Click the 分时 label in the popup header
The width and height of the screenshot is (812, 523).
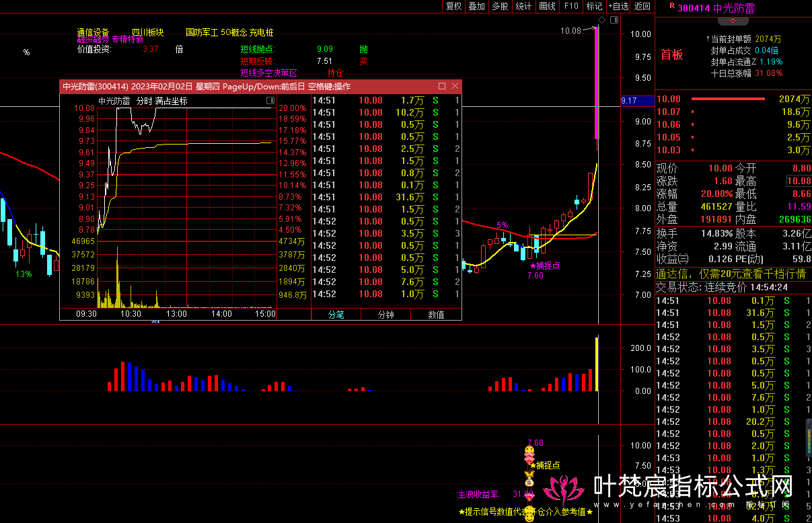tap(144, 102)
